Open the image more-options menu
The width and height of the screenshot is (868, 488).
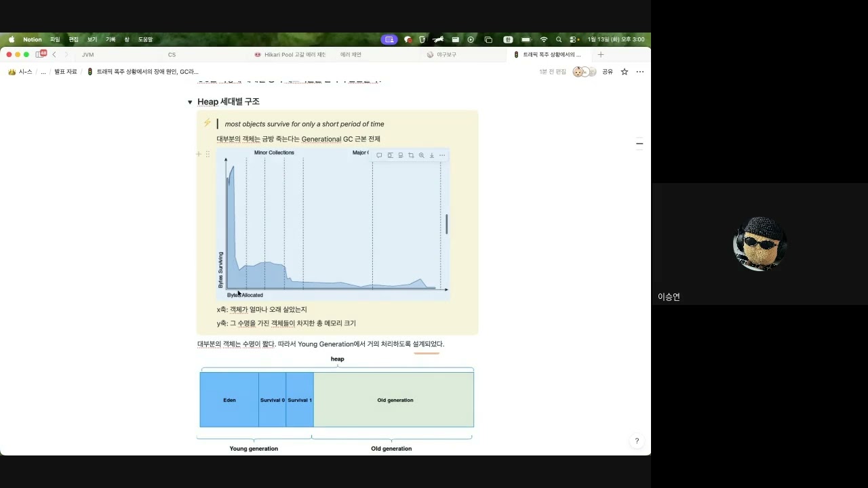[442, 155]
